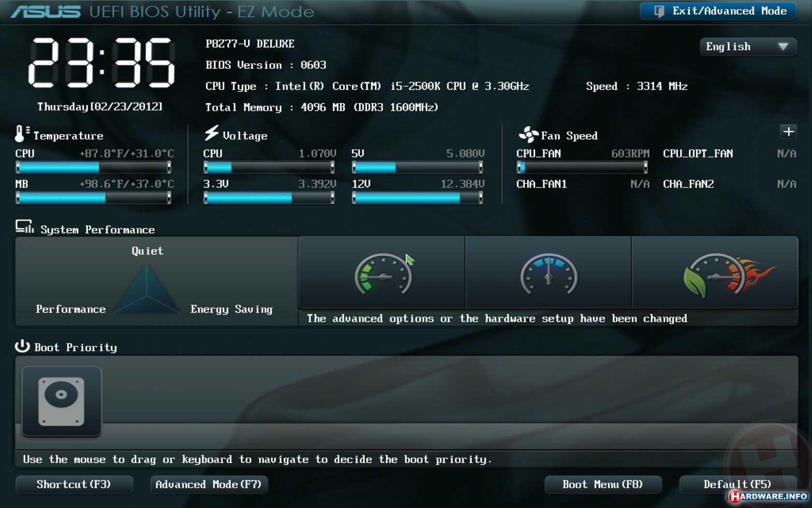Click the CPU Type i5-2500K line
This screenshot has width=812, height=508.
(367, 86)
